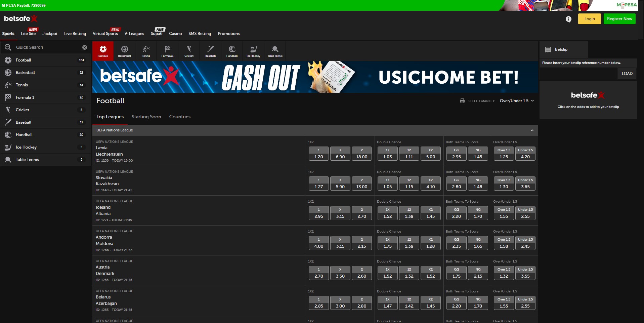This screenshot has height=323, width=644.
Task: Open Jackpot in main navigation
Action: 50,34
